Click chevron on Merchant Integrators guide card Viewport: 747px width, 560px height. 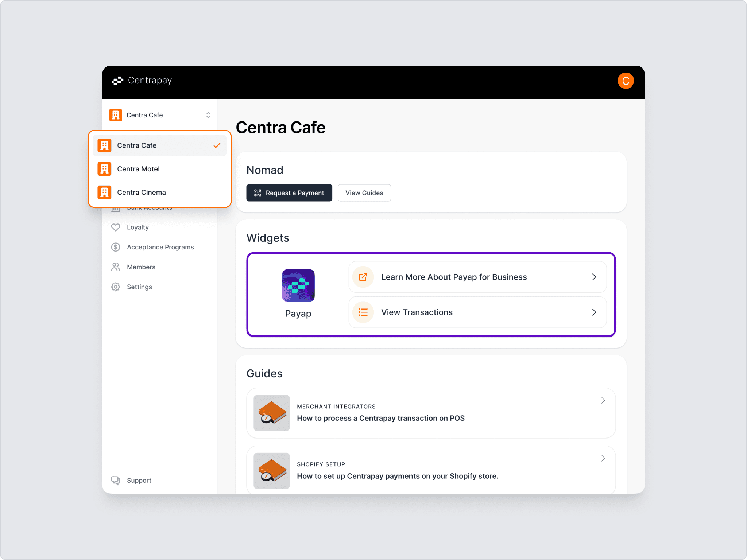point(603,401)
